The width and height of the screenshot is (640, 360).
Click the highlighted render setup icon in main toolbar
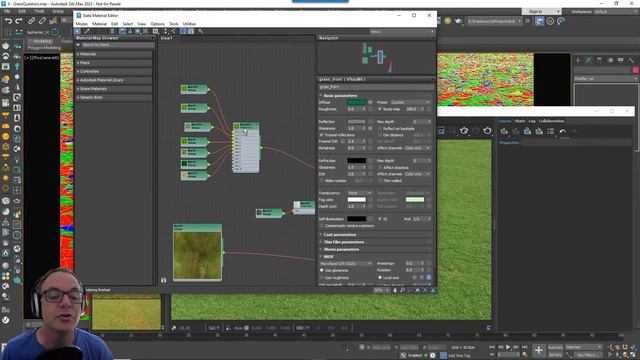point(540,21)
